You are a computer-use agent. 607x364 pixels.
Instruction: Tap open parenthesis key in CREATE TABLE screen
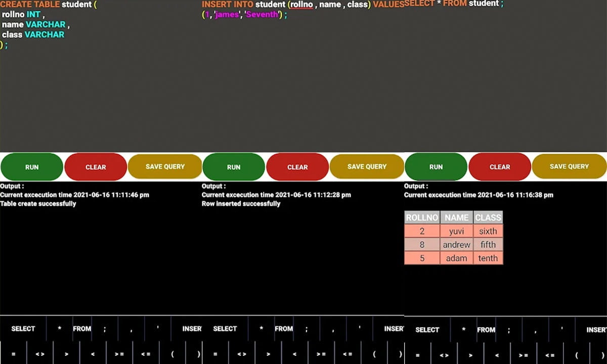pos(172,354)
